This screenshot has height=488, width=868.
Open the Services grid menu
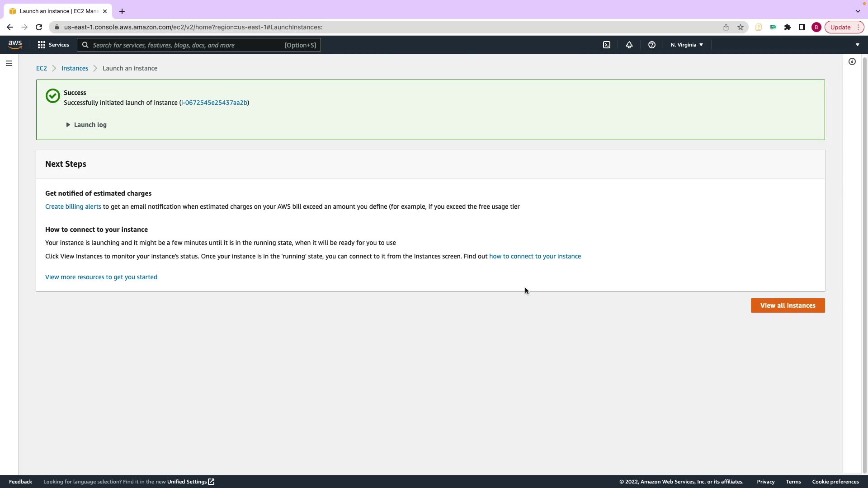53,45
